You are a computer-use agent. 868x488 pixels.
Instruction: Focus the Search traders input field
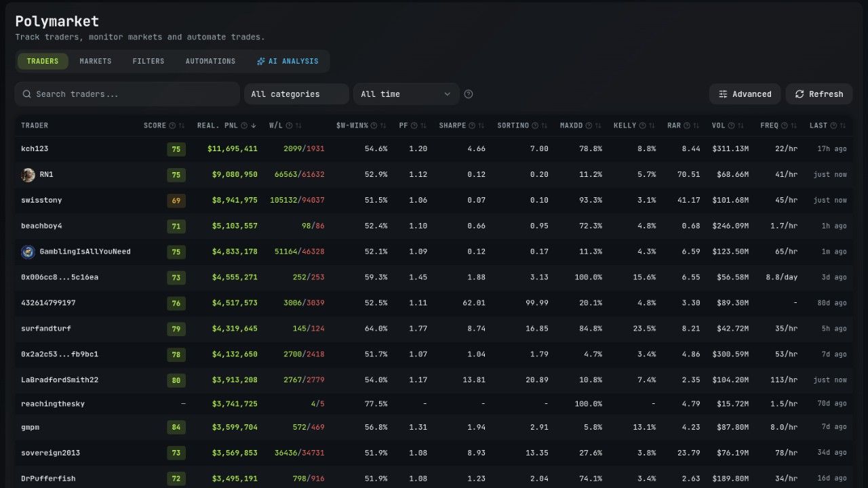pyautogui.click(x=127, y=94)
